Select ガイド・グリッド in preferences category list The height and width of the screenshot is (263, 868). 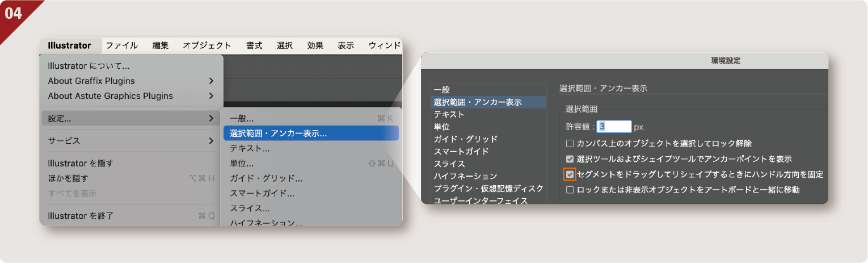tap(465, 139)
